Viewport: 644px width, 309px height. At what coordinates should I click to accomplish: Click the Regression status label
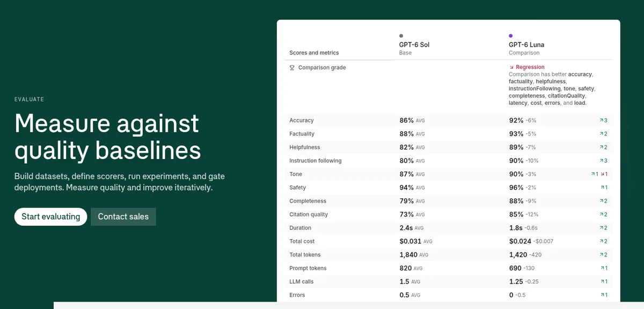click(x=530, y=67)
